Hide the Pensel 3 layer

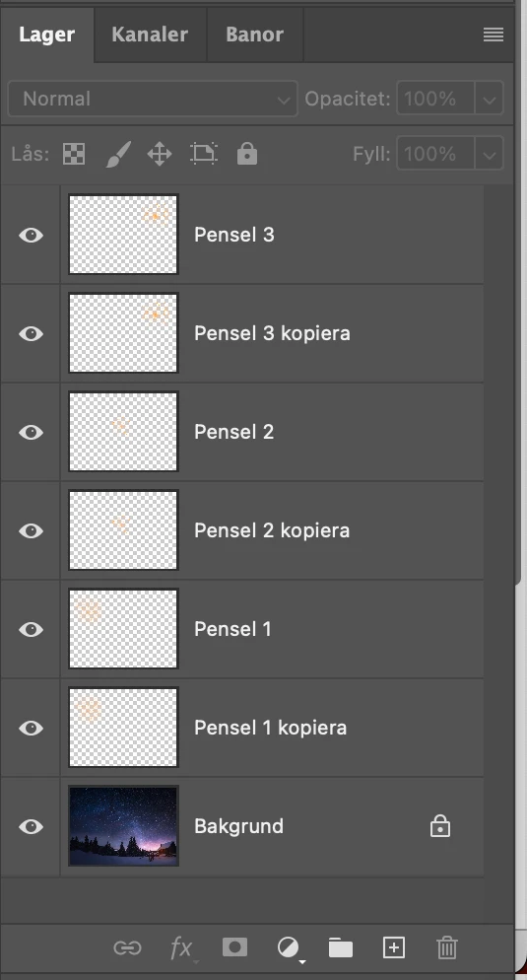coord(31,235)
